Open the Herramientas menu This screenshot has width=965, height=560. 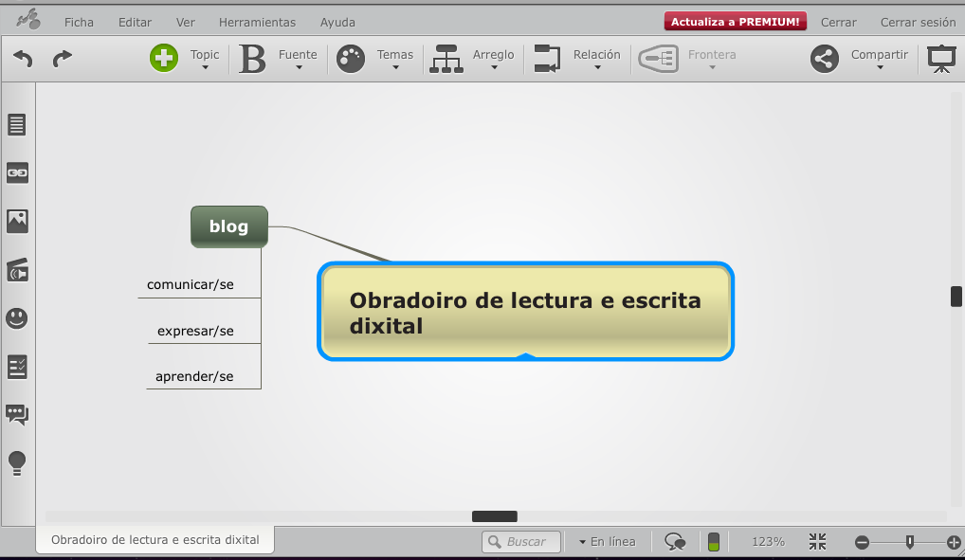[257, 22]
